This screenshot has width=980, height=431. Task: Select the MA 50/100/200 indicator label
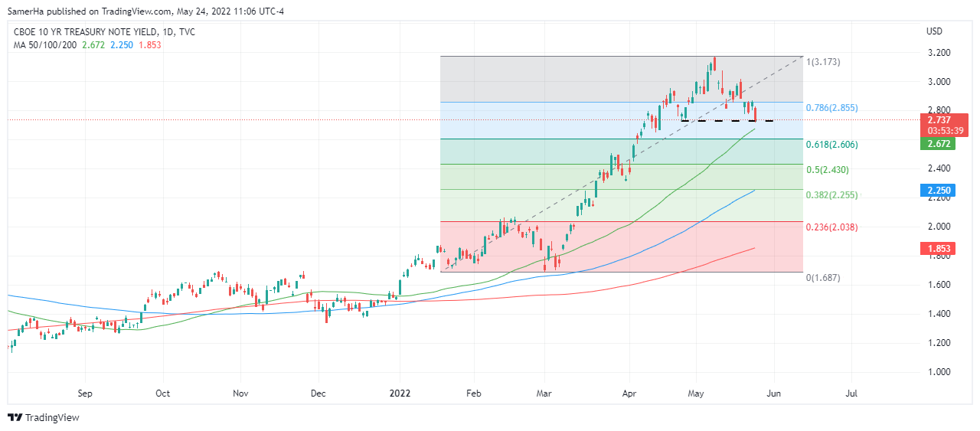click(x=46, y=45)
